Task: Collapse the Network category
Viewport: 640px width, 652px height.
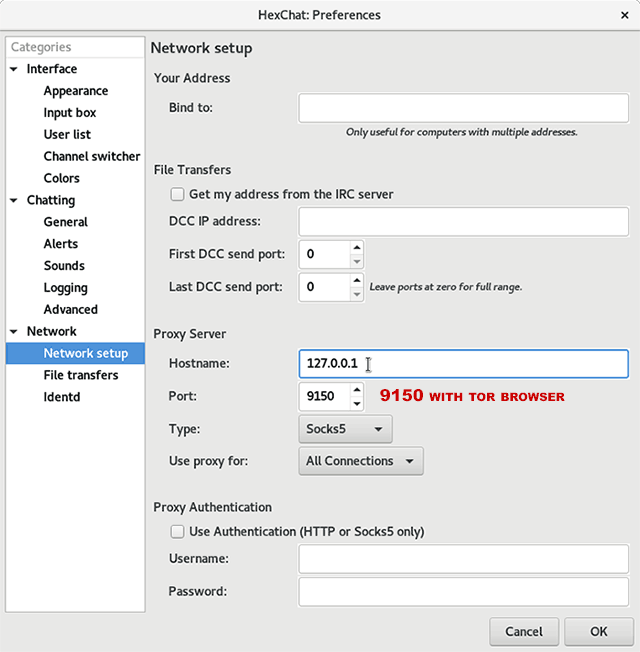Action: click(x=14, y=332)
